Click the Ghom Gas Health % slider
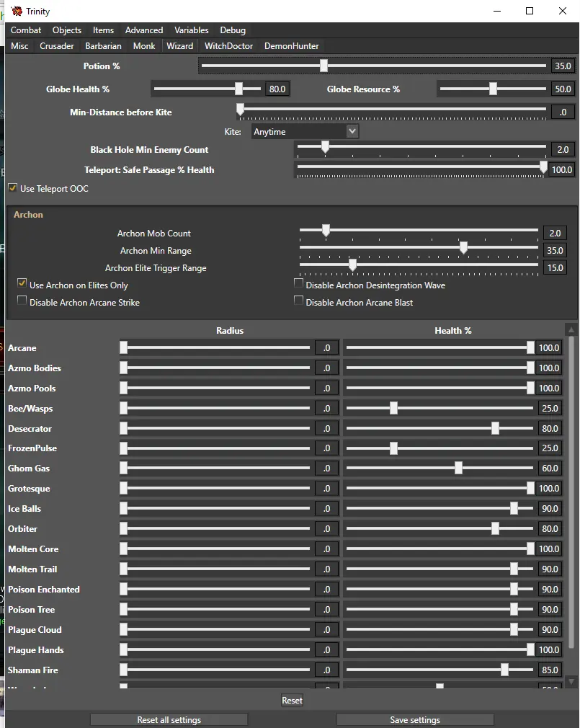The width and height of the screenshot is (580, 728). [440, 468]
